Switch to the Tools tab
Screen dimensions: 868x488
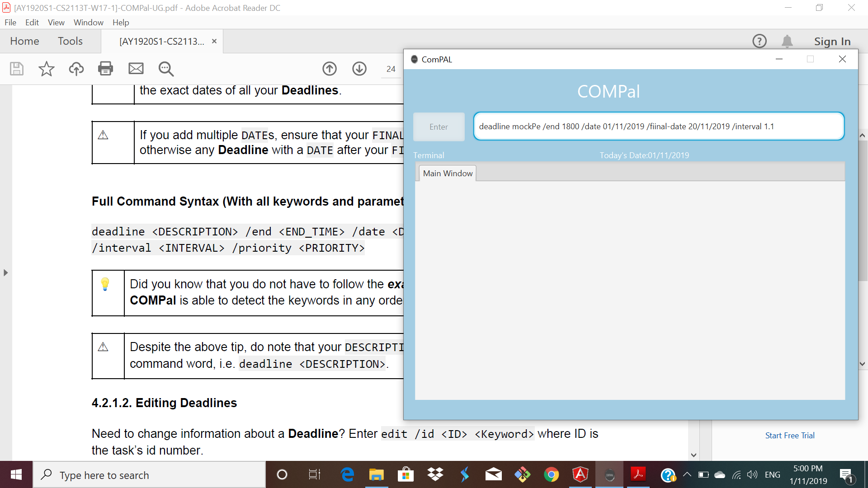coord(70,41)
